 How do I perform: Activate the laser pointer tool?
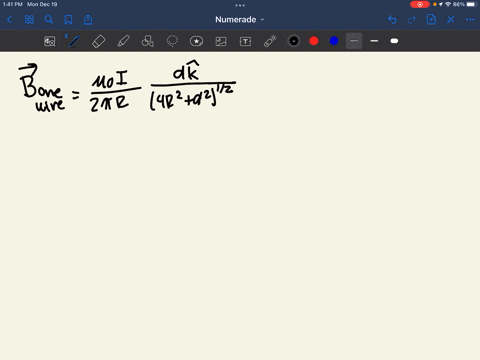click(x=270, y=41)
